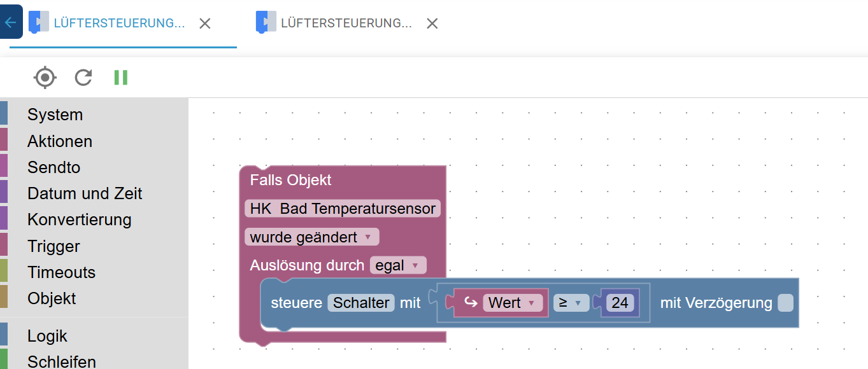Open the 'Wert' dropdown in the block
Image resolution: width=868 pixels, height=369 pixels.
513,303
